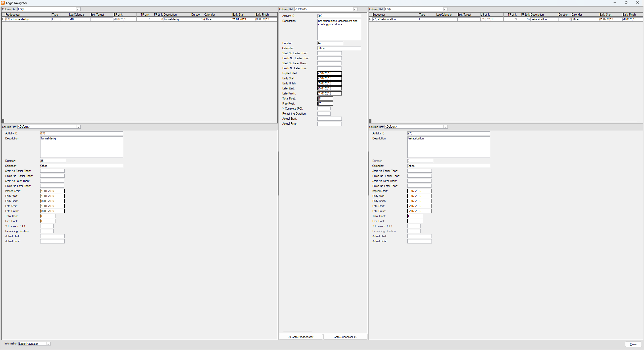The height and width of the screenshot is (350, 644).
Task: Click Finish No Later Than field of activity 090
Action: tap(329, 68)
